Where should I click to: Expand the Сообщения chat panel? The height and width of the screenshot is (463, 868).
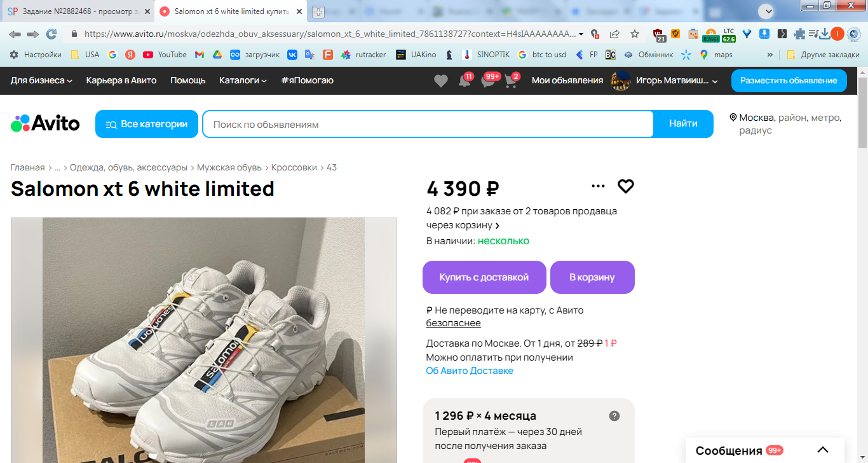[823, 450]
